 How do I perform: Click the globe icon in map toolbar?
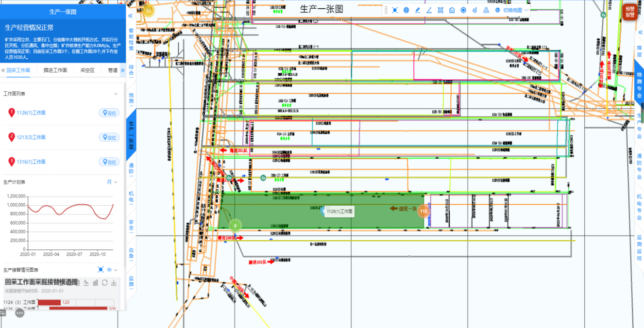coord(407,10)
